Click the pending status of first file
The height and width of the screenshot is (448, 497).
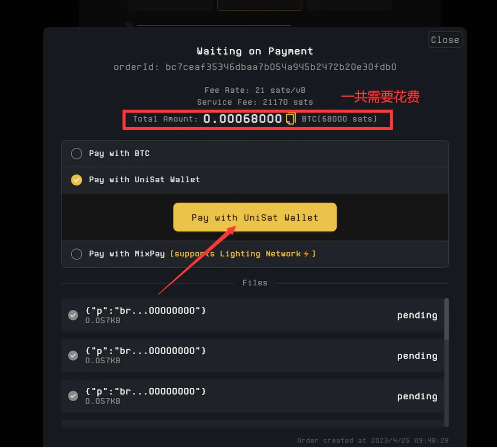pyautogui.click(x=417, y=315)
